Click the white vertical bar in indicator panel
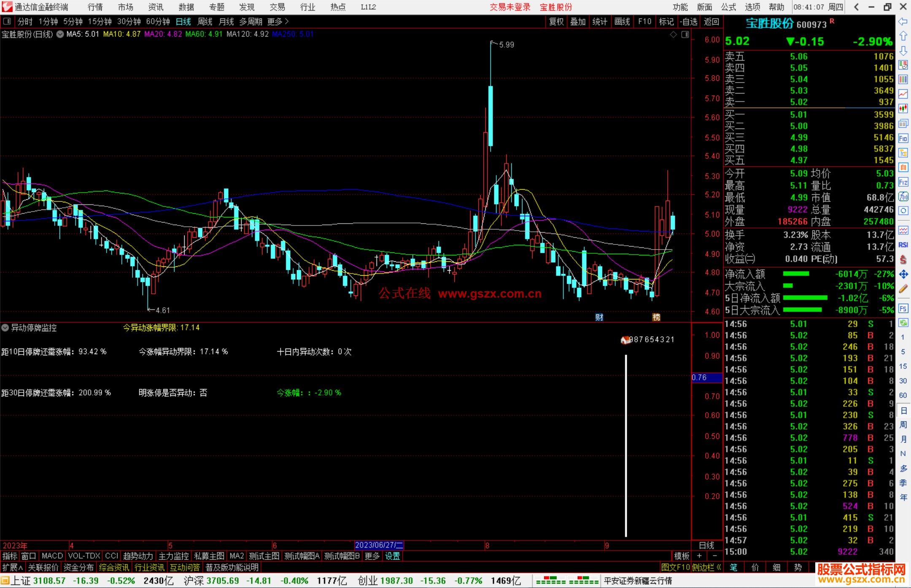The image size is (911, 588). 626,446
